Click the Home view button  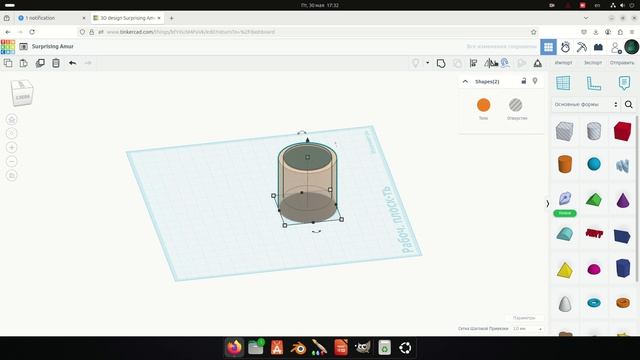pyautogui.click(x=12, y=120)
